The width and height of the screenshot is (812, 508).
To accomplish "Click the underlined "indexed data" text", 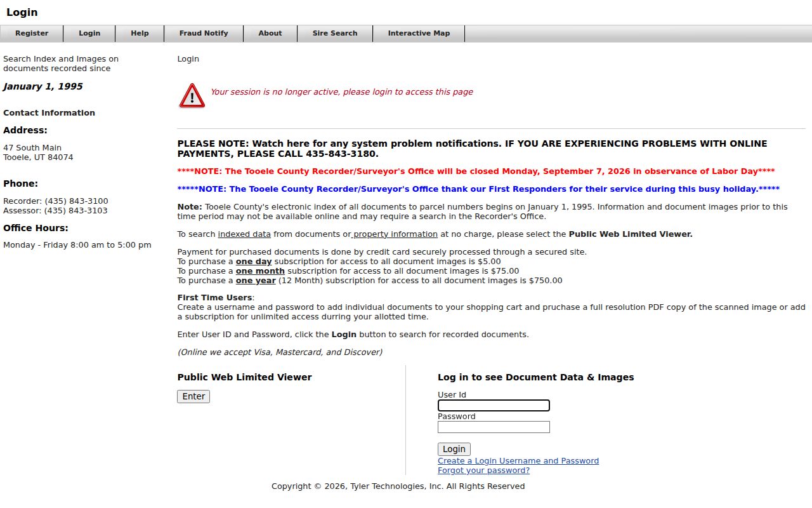I will tap(244, 234).
